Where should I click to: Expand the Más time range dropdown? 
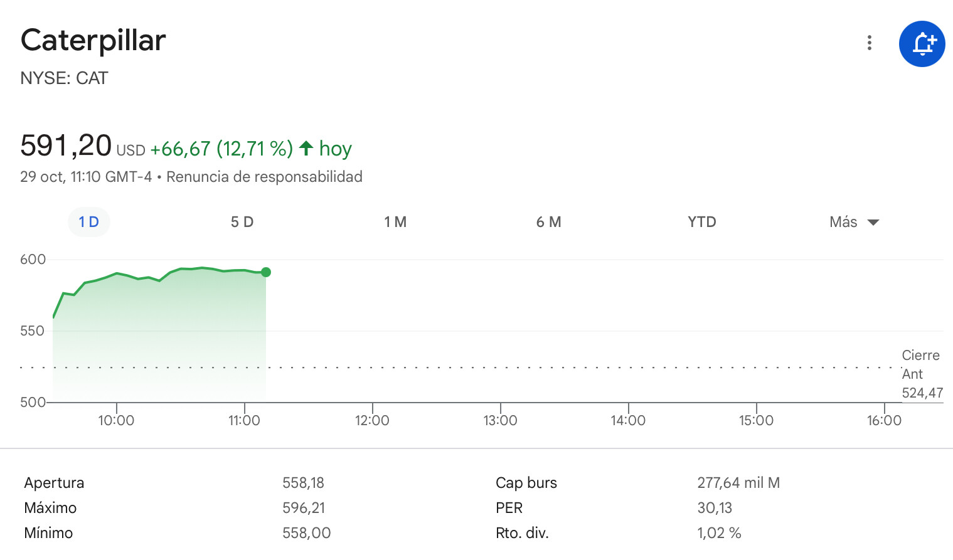coord(854,222)
